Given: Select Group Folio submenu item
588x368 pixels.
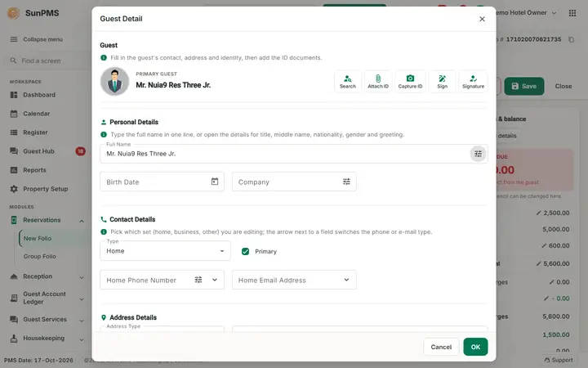Looking at the screenshot, I should click(x=40, y=256).
